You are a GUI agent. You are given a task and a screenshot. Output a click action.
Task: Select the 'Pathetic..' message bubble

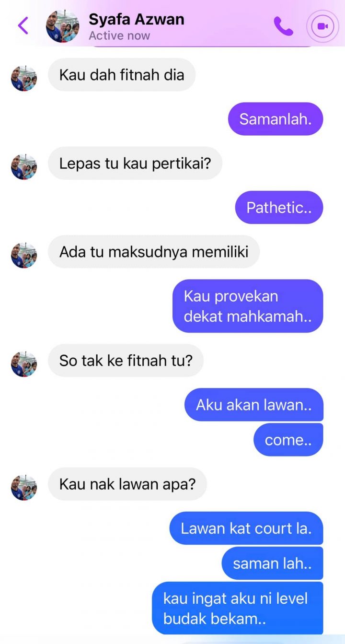coord(279,207)
